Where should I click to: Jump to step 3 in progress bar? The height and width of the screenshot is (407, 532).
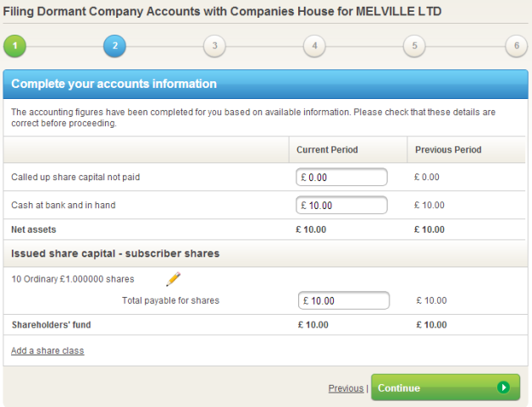[x=214, y=46]
